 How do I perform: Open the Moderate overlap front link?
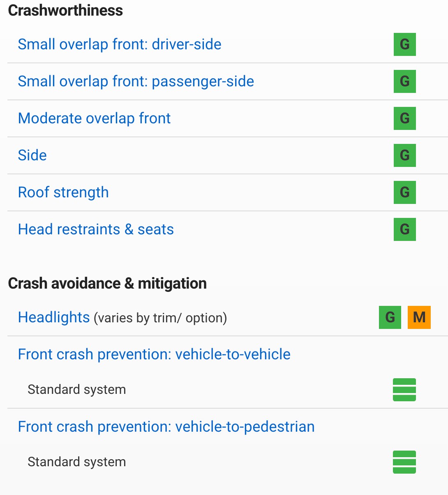pos(94,118)
